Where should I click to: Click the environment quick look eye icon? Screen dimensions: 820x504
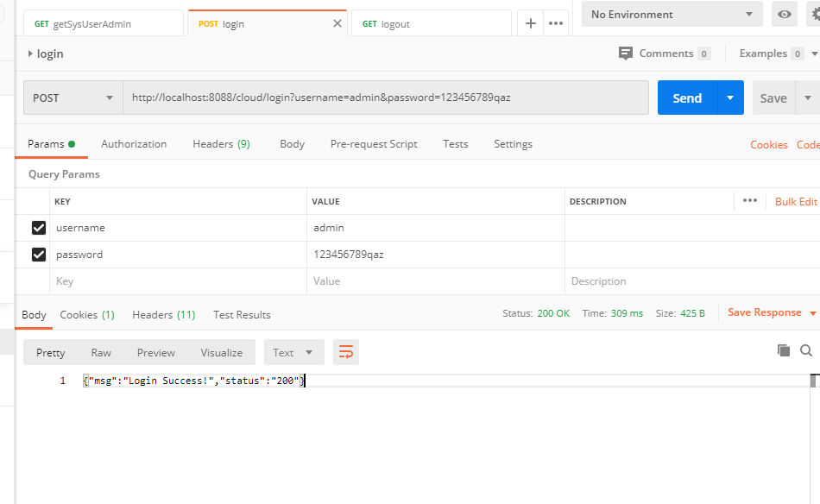[784, 14]
